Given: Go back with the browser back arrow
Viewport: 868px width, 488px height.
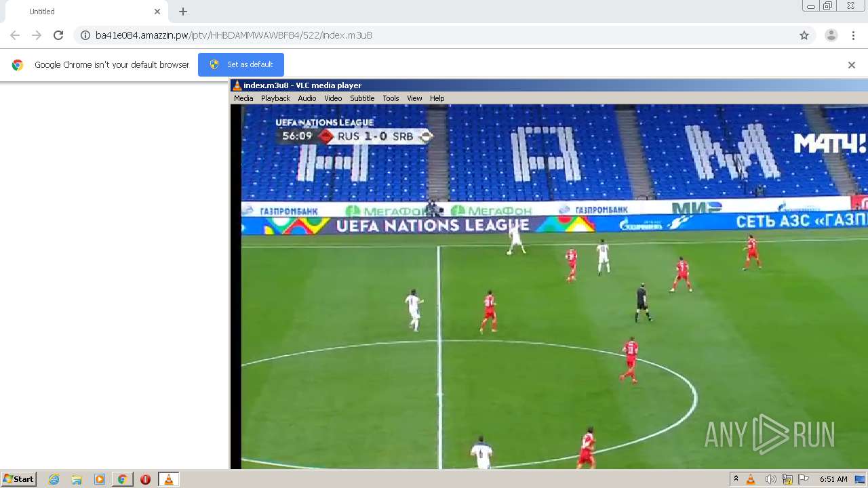Looking at the screenshot, I should [x=15, y=35].
